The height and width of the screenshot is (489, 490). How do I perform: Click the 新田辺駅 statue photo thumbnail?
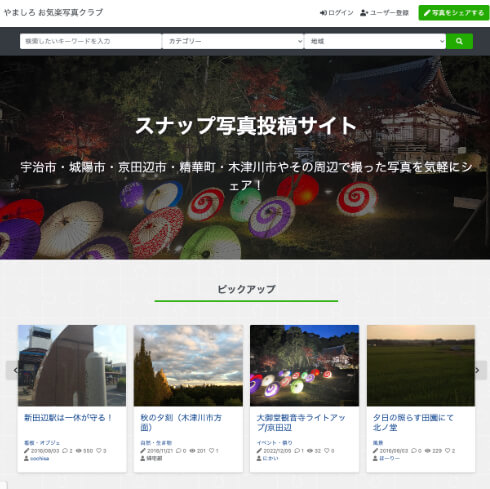(72, 366)
